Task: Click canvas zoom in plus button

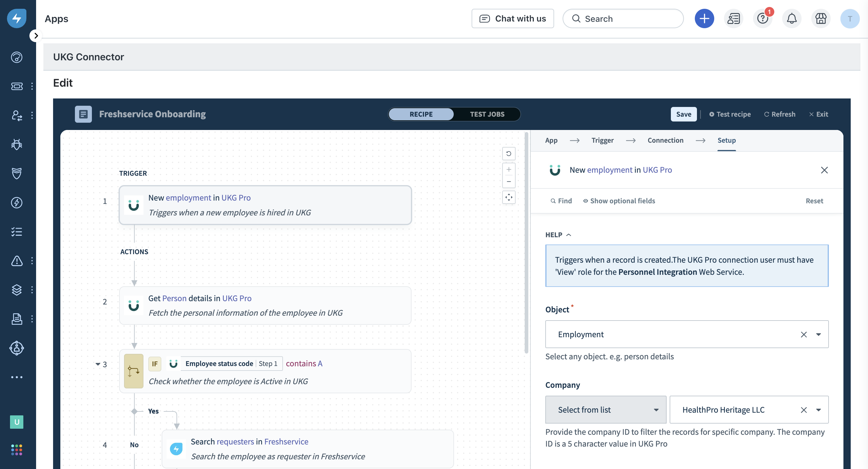Action: pyautogui.click(x=509, y=169)
